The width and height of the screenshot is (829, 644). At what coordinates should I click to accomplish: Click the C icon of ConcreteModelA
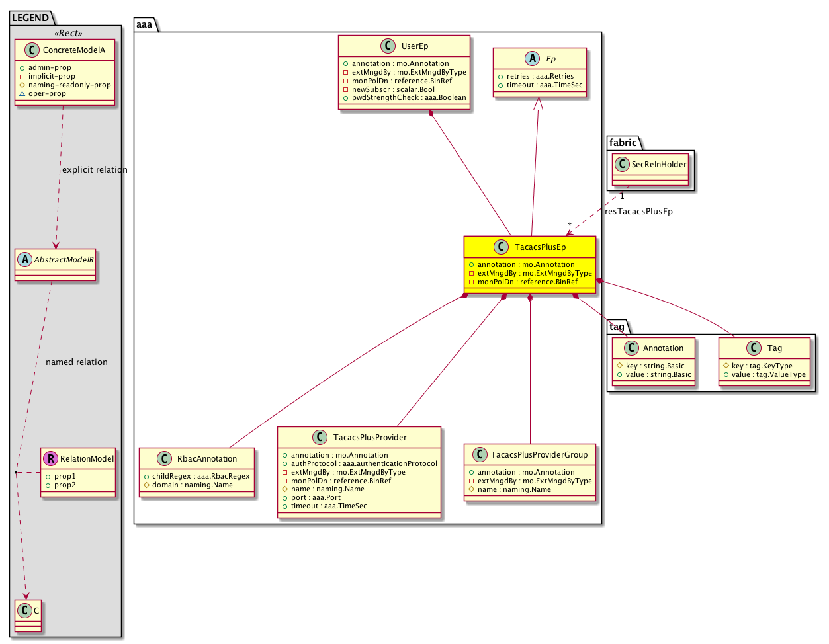(31, 50)
